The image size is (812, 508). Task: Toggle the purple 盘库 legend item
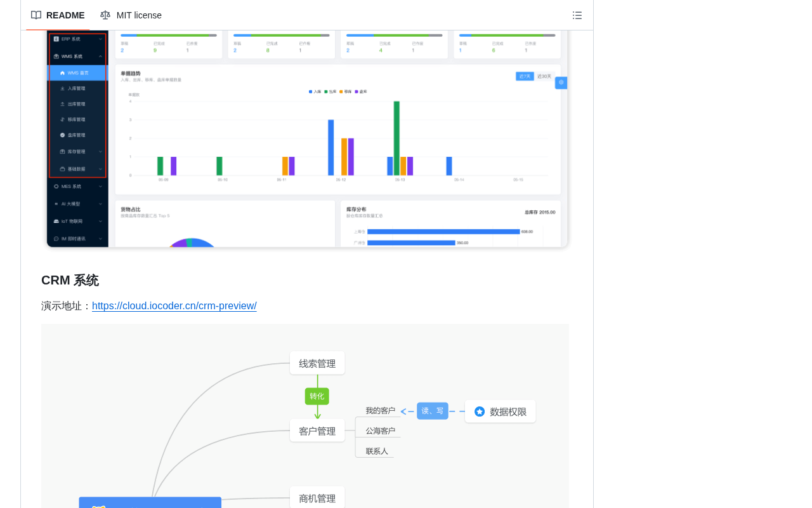[361, 91]
